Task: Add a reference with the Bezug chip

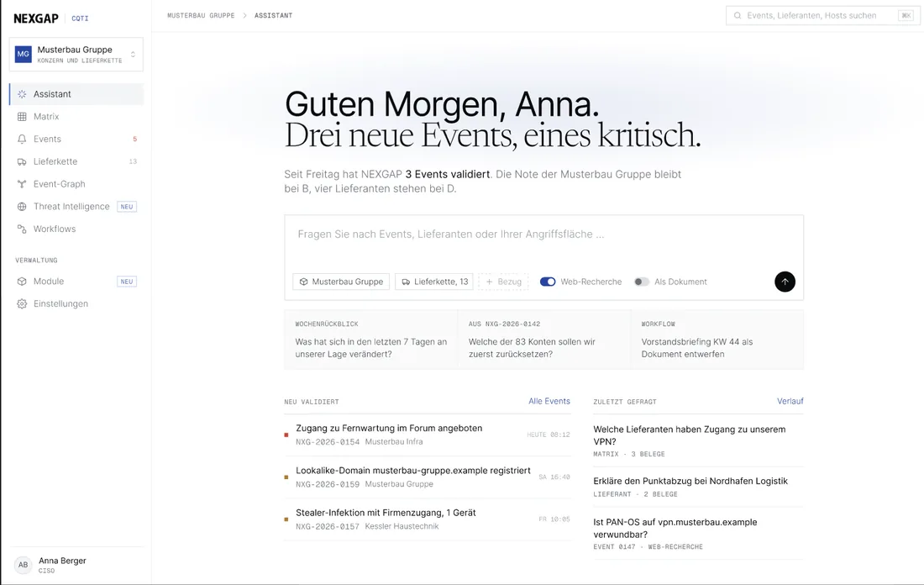Action: click(x=503, y=282)
